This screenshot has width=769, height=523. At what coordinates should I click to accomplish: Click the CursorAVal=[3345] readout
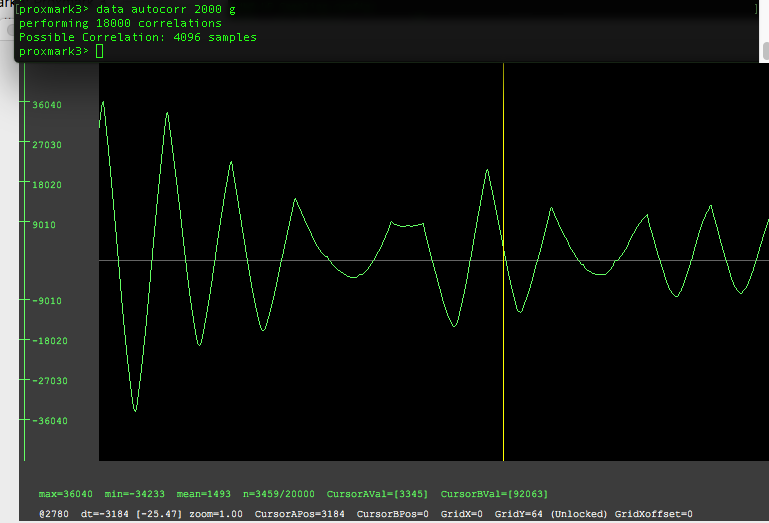(377, 494)
